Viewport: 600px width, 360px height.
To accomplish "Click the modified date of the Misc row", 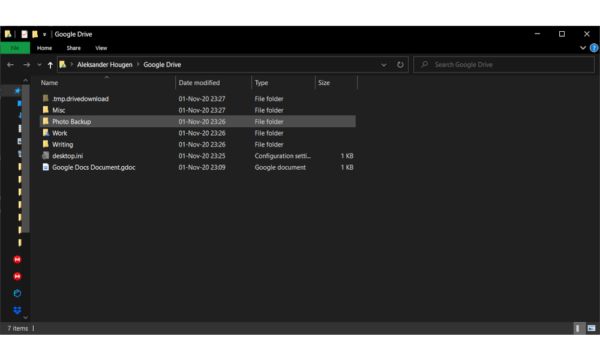I will point(202,110).
